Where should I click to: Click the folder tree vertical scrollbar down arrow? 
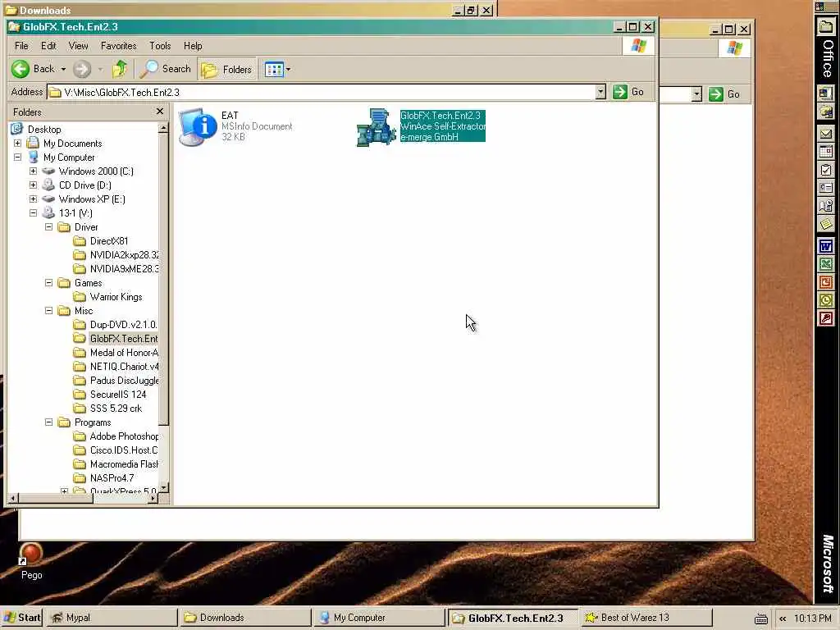(x=164, y=487)
